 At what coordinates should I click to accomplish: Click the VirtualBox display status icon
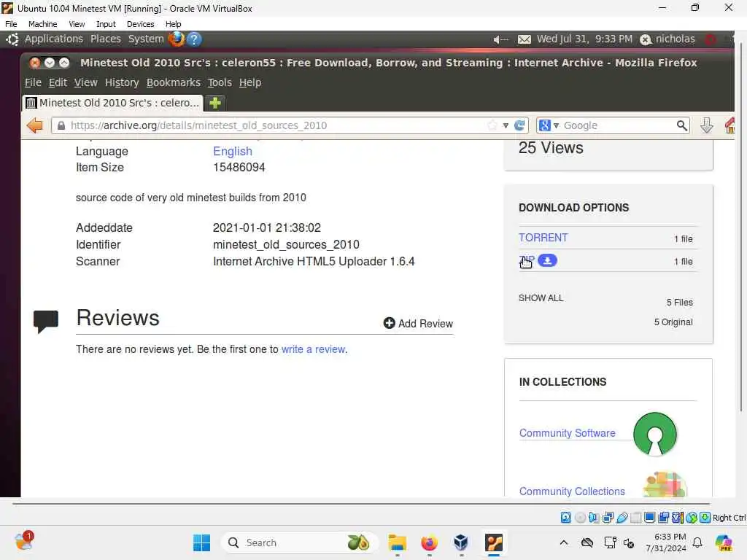tap(649, 517)
